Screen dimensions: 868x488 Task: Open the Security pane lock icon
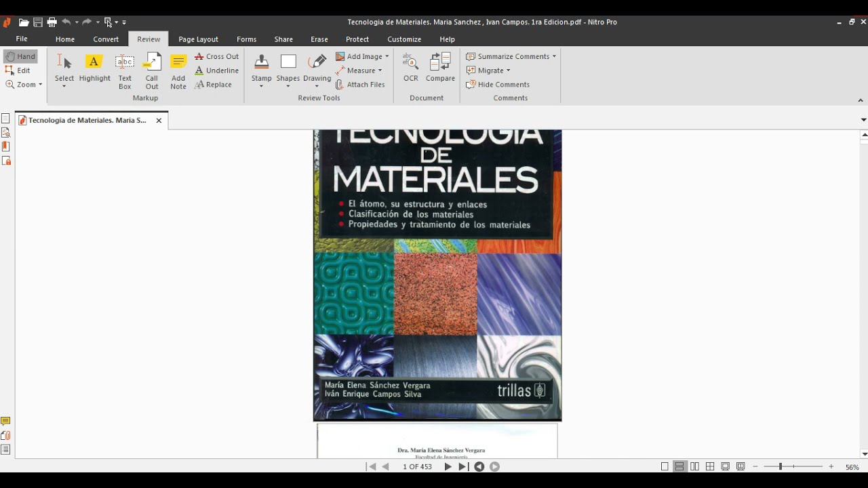[5, 161]
